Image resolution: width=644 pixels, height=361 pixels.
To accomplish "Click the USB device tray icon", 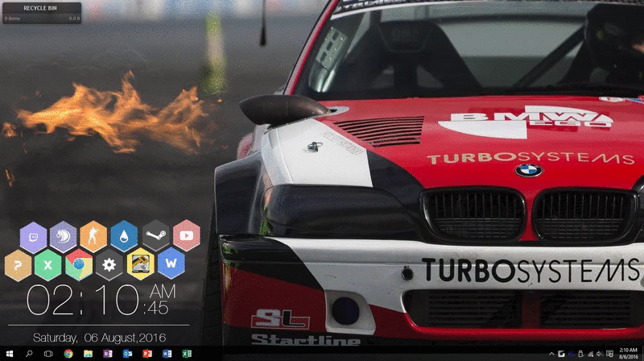I will 580,354.
